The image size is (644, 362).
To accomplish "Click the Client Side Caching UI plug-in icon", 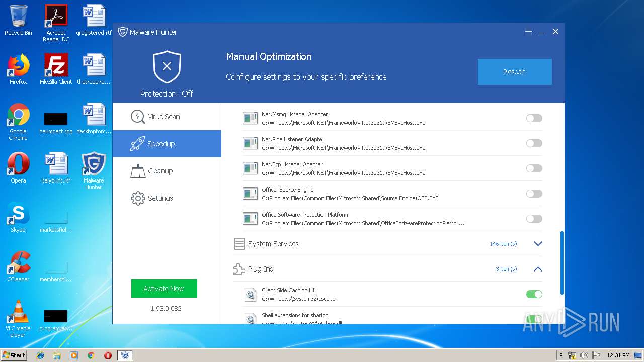I will (x=250, y=295).
